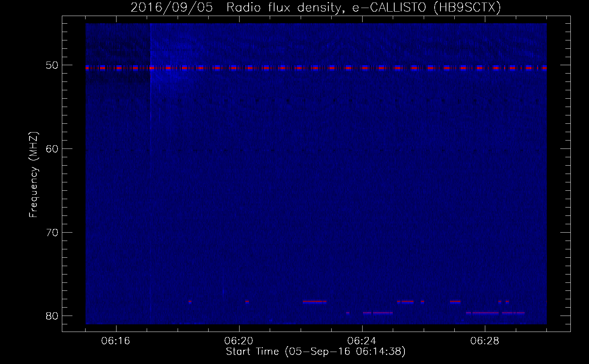Image resolution: width=589 pixels, height=364 pixels.
Task: Click the '50' frequency tick label
Action: tap(52, 66)
